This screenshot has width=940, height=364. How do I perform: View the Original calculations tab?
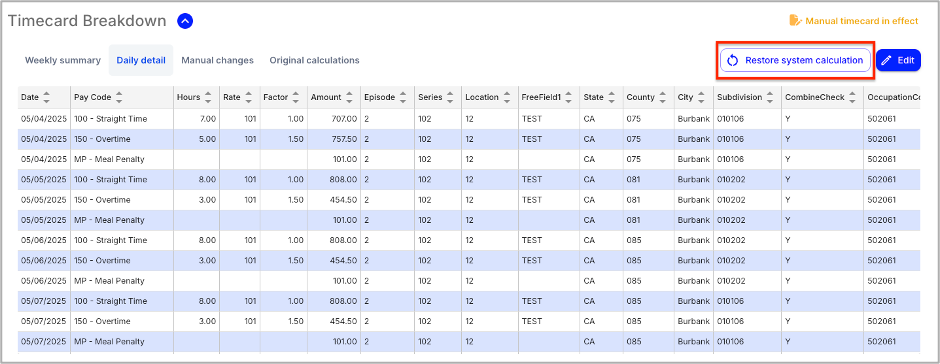point(314,60)
